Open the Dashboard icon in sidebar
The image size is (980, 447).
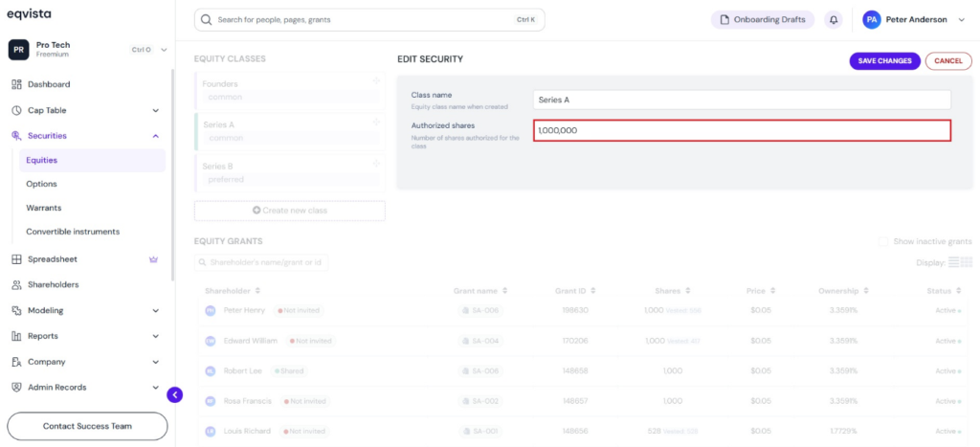click(x=17, y=84)
